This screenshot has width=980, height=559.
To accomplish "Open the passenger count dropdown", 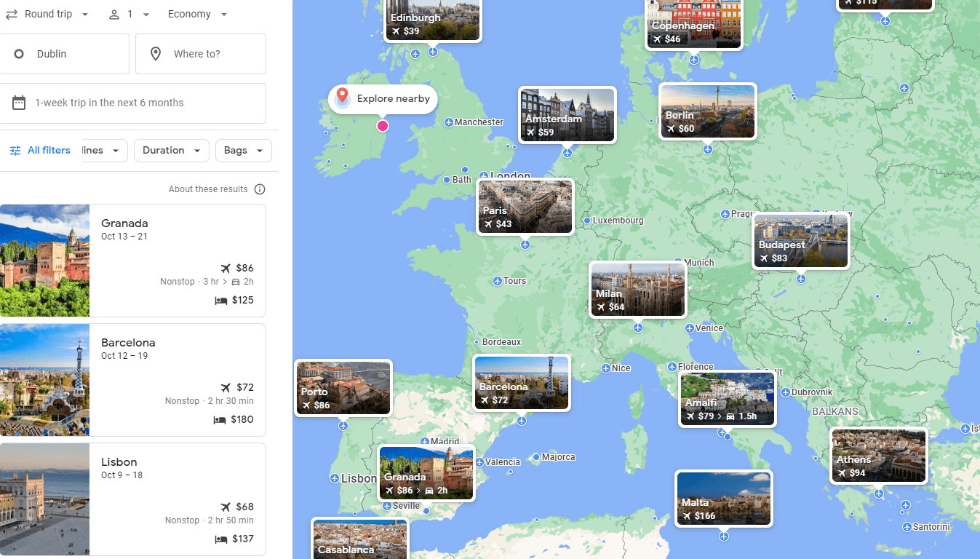I will [x=129, y=15].
